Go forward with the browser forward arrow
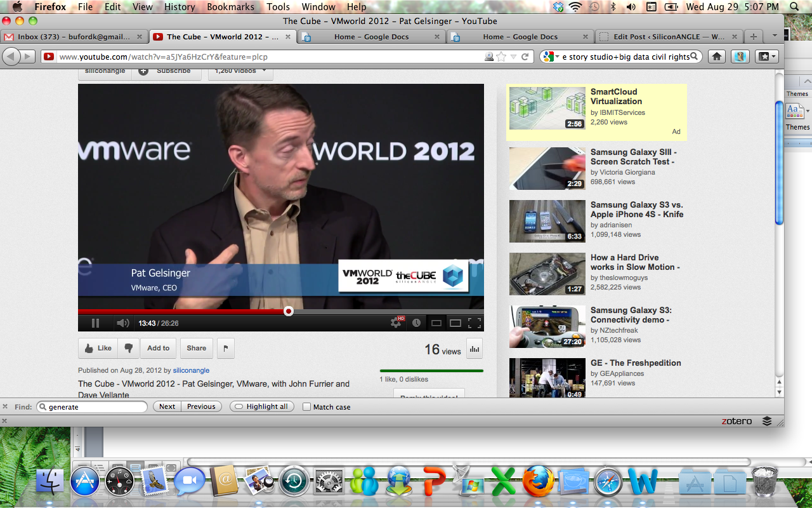Image resolution: width=812 pixels, height=508 pixels. pyautogui.click(x=29, y=57)
